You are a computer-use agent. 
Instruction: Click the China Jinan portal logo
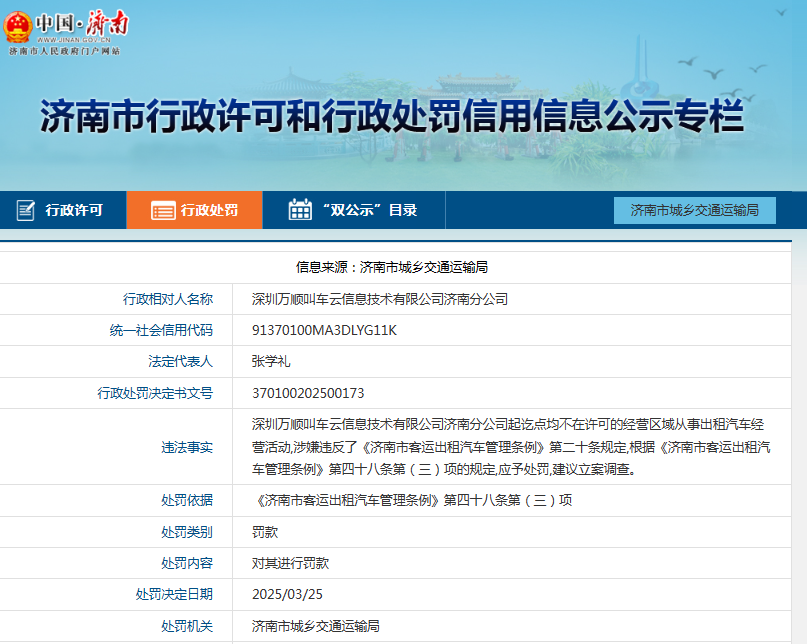click(65, 32)
